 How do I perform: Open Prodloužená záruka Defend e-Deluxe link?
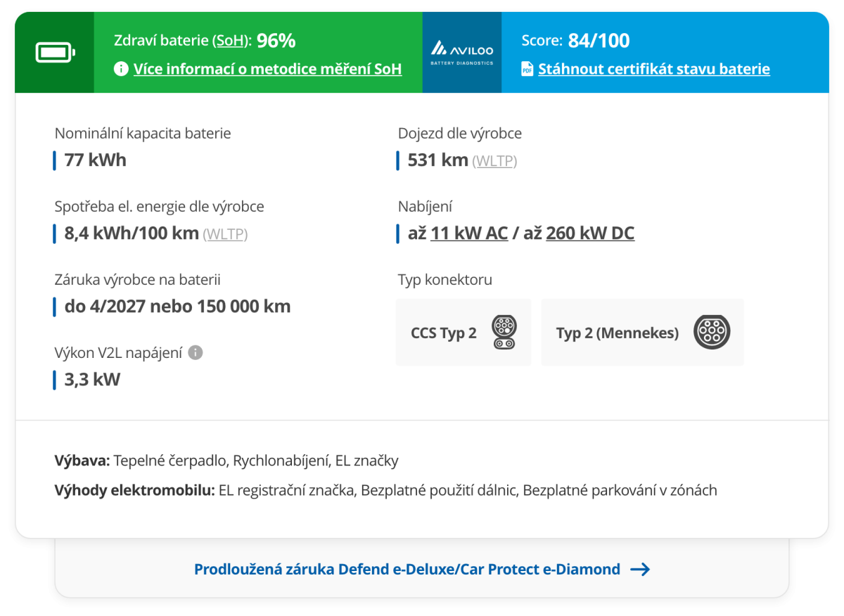(x=407, y=569)
